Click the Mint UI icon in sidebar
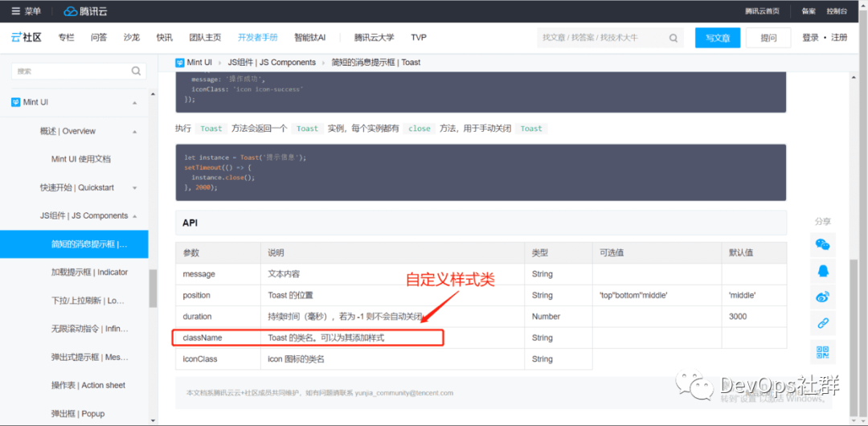 [x=16, y=103]
